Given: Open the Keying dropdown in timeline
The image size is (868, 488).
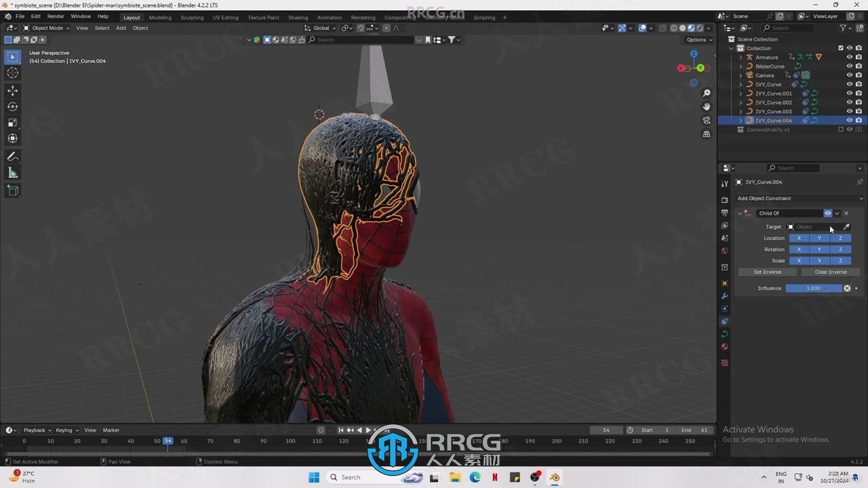Looking at the screenshot, I should pyautogui.click(x=66, y=430).
